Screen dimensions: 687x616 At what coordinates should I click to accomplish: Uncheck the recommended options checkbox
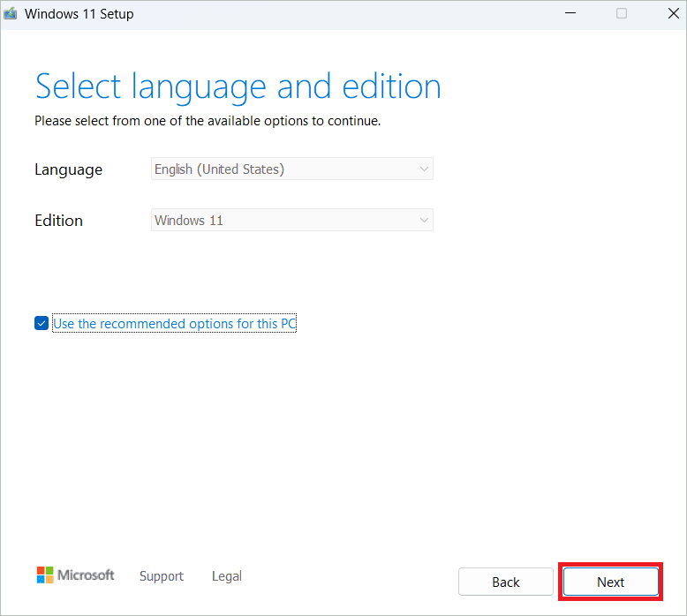[42, 324]
